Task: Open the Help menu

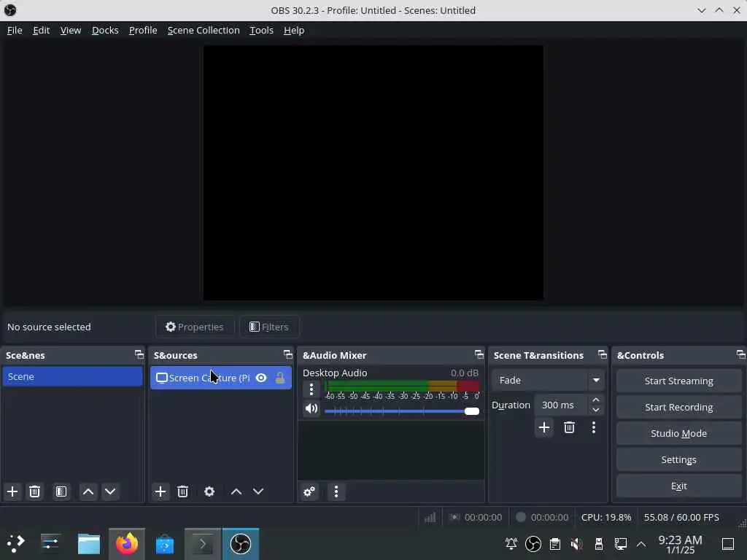Action: pyautogui.click(x=294, y=30)
